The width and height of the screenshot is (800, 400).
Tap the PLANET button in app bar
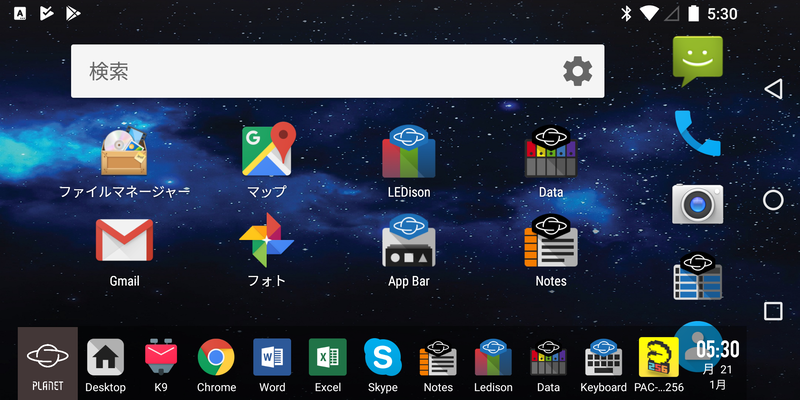(48, 363)
